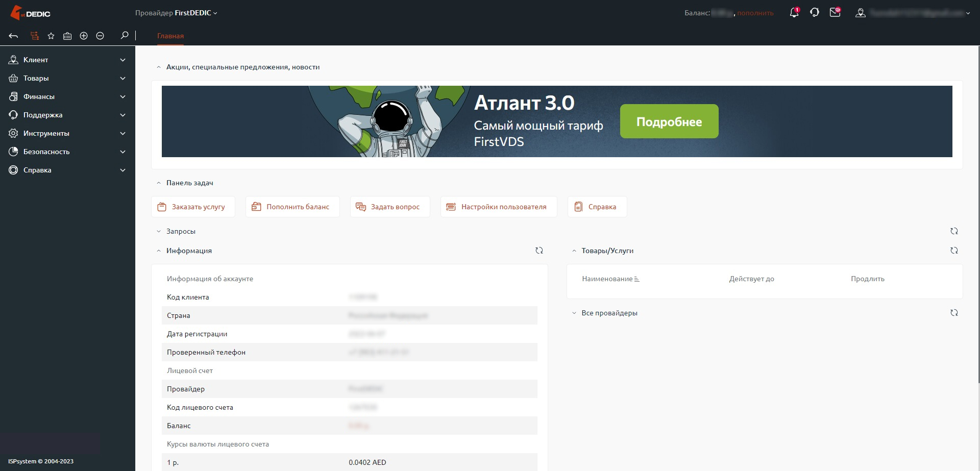Click the back arrow icon in toolbar
The image size is (980, 471).
tap(13, 36)
